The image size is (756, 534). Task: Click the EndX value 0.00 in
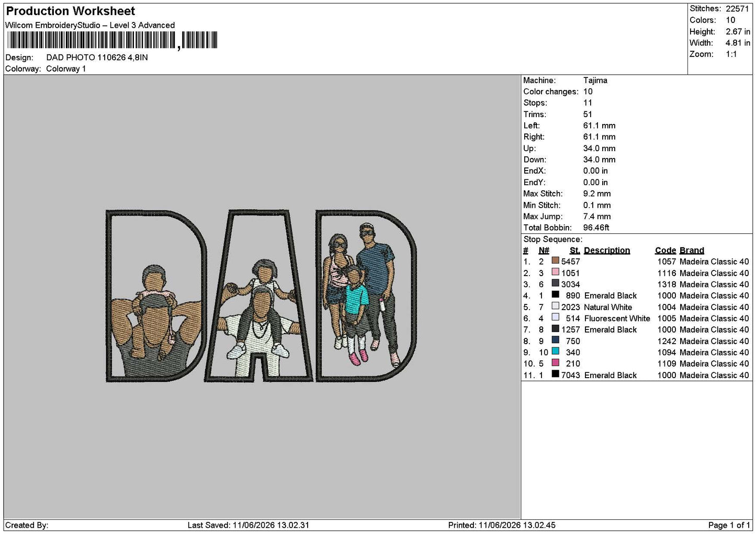pos(595,171)
